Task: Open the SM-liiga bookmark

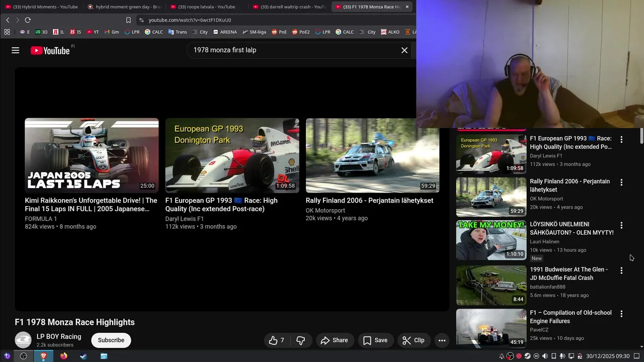Action: [254, 32]
